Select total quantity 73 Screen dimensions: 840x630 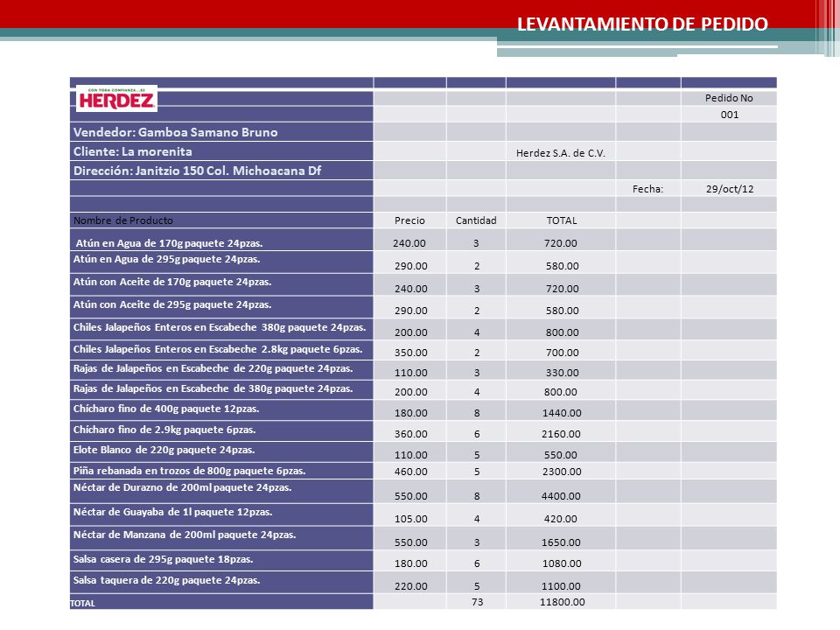coord(478,602)
